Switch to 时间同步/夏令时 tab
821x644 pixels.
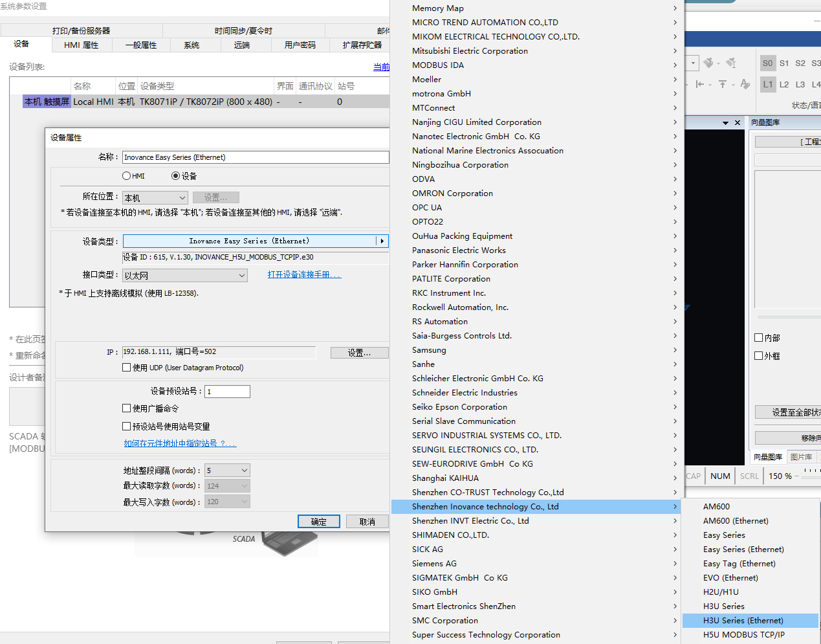click(244, 31)
